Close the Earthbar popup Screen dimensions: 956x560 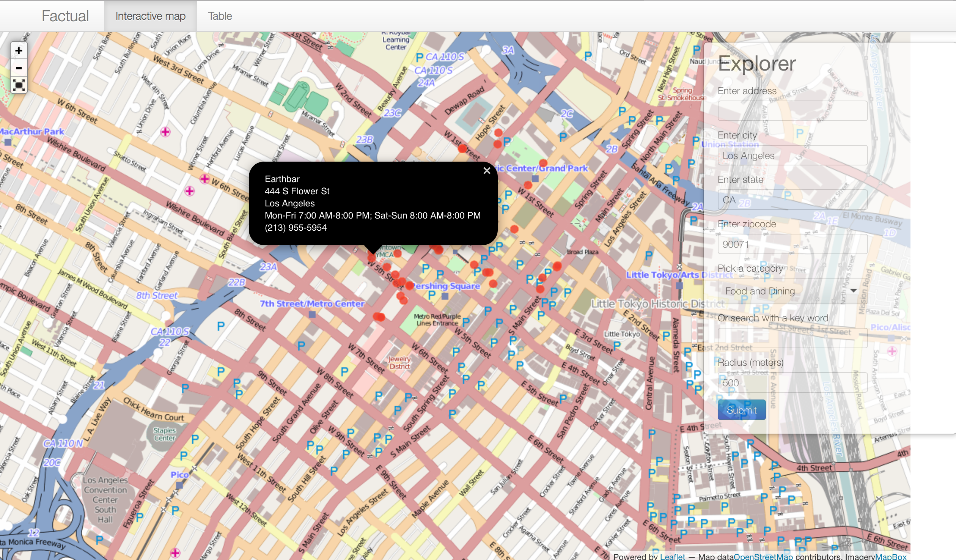pyautogui.click(x=487, y=171)
